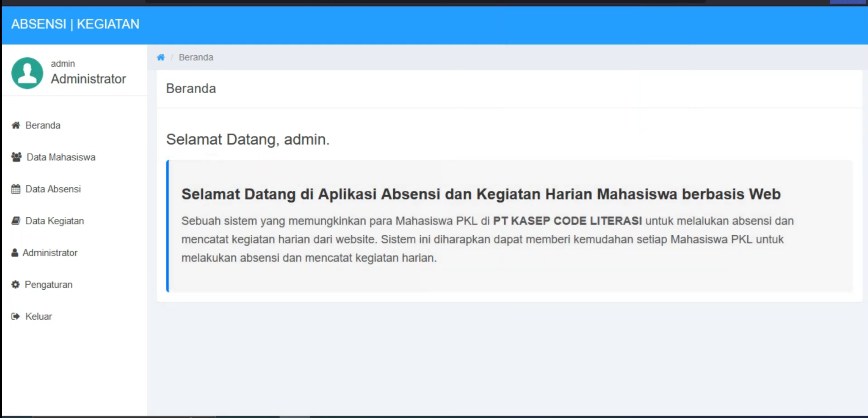This screenshot has height=418, width=868.
Task: Click the bold welcome title in the info box
Action: point(481,195)
